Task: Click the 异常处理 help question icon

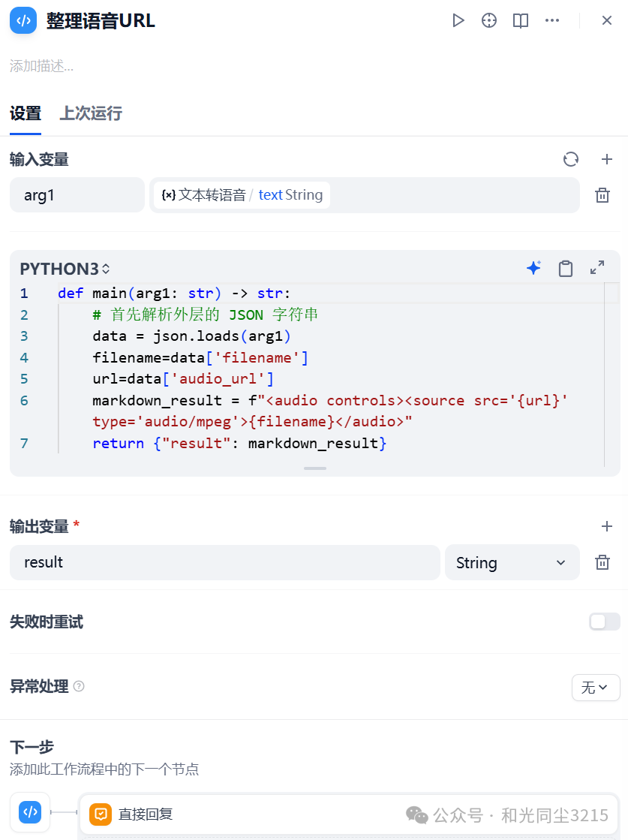Action: 79,686
